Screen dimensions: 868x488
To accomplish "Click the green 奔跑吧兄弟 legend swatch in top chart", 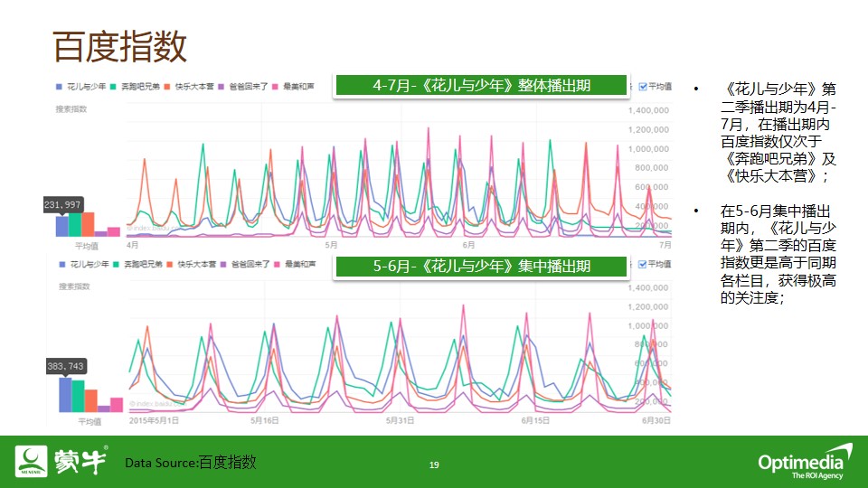I will 113,87.
